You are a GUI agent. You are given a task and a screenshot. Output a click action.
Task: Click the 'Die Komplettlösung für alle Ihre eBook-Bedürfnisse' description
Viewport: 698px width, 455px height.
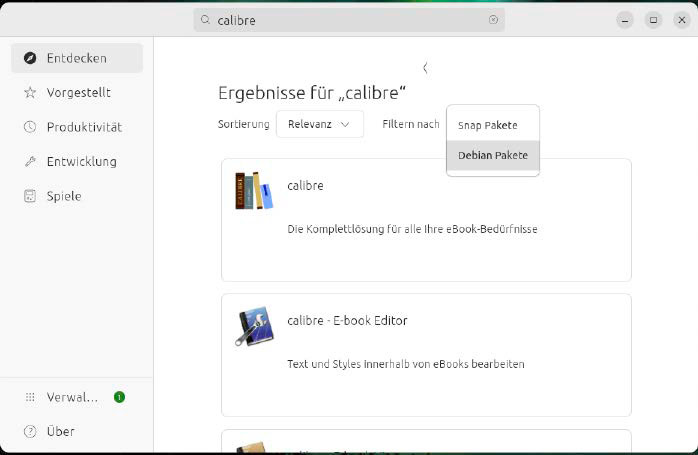pos(412,229)
